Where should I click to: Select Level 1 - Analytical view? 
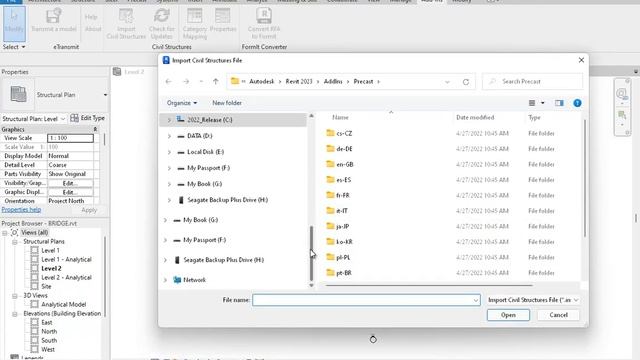67,259
